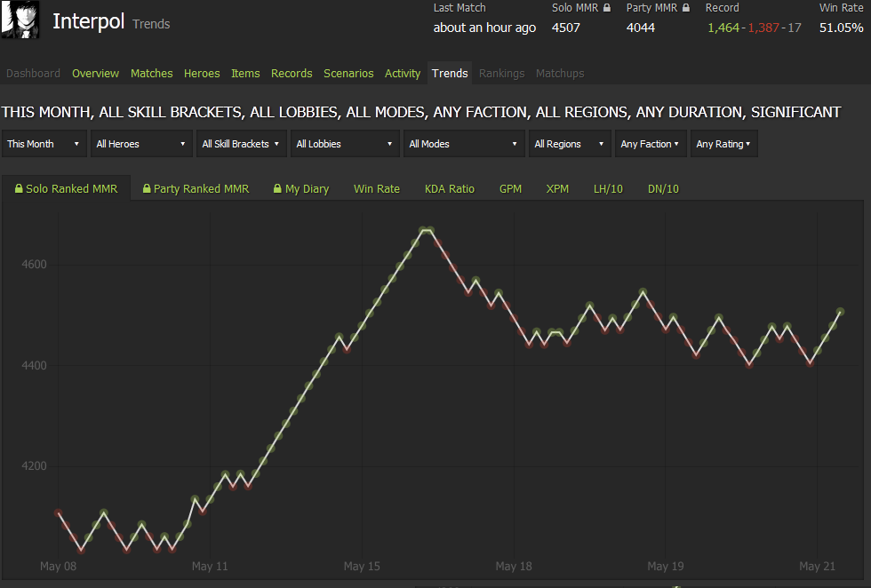The image size is (871, 588).
Task: Switch to GPM chart tab
Action: pyautogui.click(x=510, y=189)
